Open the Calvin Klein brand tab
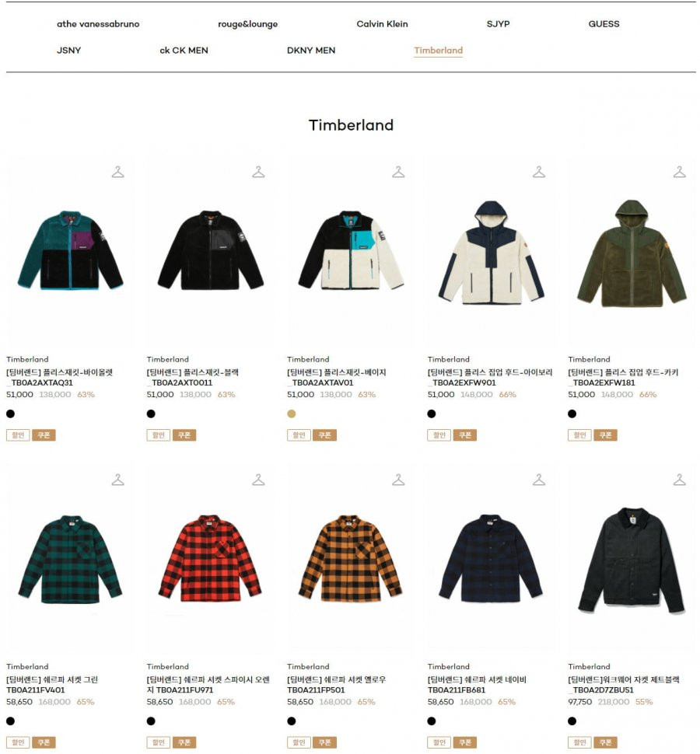The image size is (700, 754). (x=382, y=24)
